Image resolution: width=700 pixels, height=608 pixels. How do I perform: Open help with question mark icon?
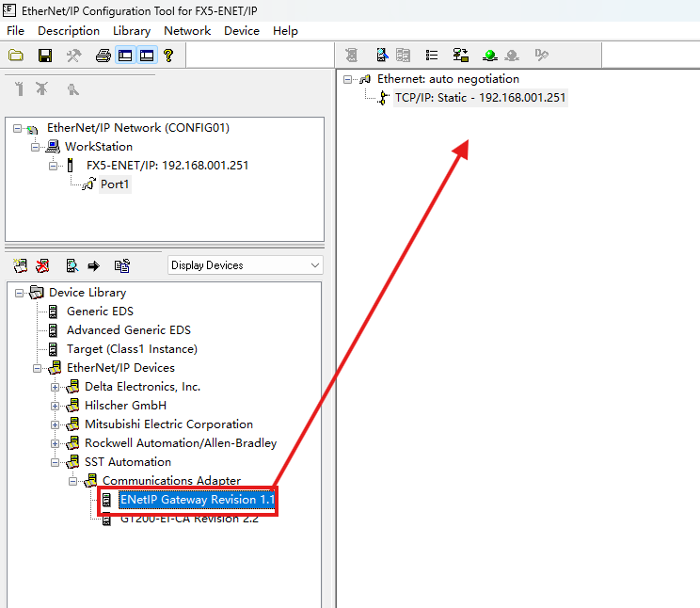coord(168,56)
